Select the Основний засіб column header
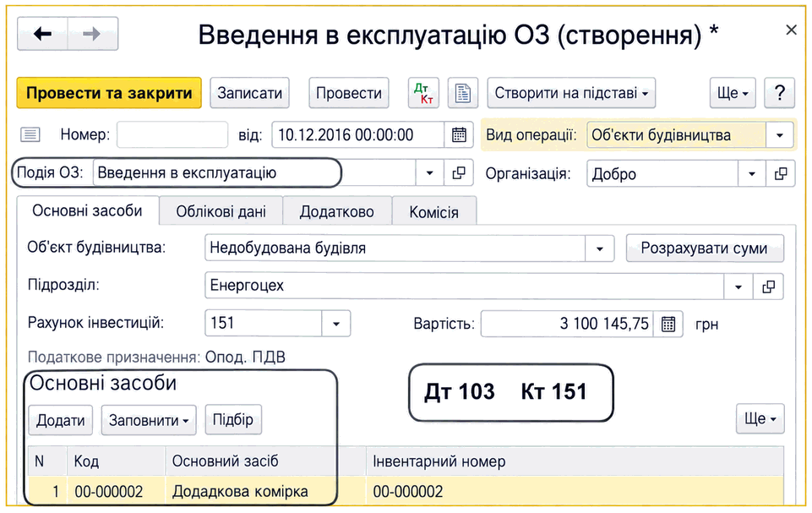 click(x=265, y=461)
